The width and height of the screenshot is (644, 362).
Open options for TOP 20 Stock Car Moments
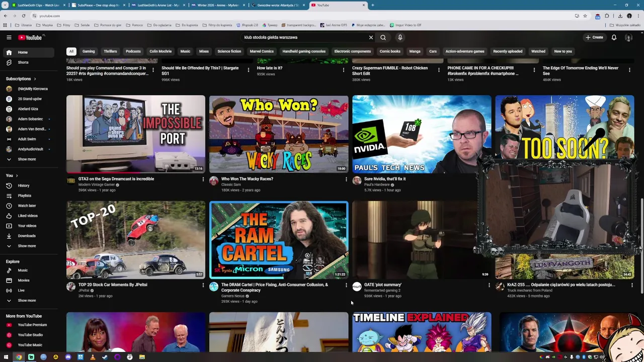tap(203, 285)
